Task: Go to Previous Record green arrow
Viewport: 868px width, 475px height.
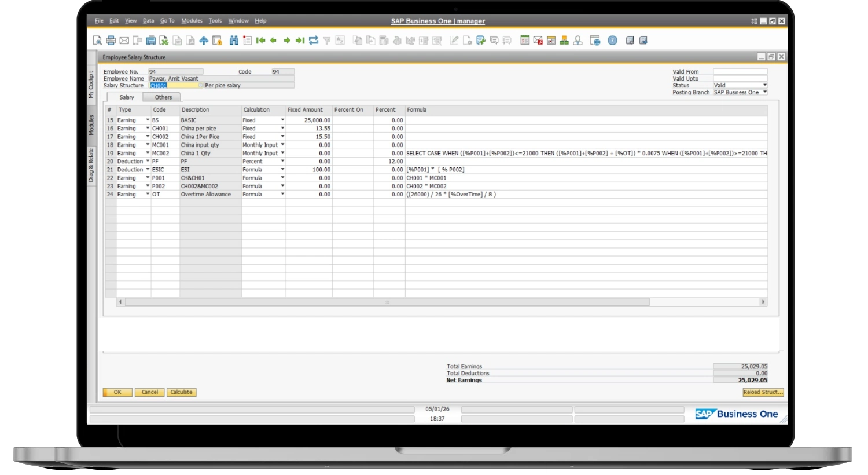Action: click(x=273, y=41)
